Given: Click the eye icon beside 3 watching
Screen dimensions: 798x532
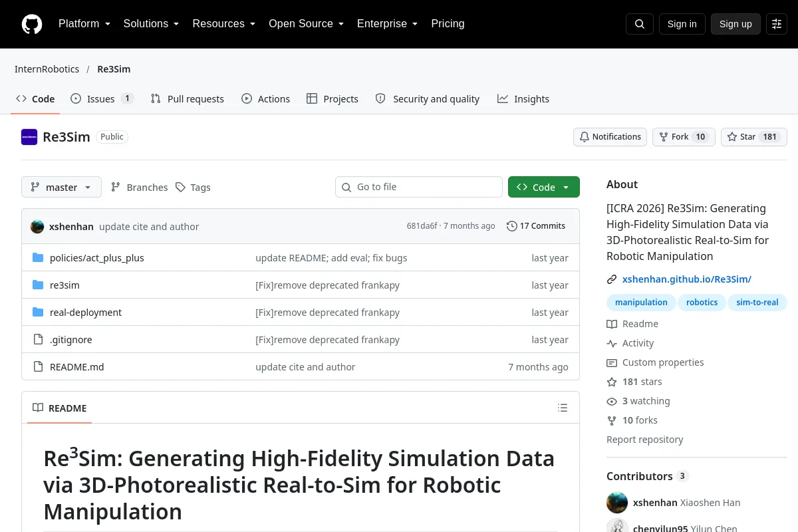Looking at the screenshot, I should click(612, 401).
